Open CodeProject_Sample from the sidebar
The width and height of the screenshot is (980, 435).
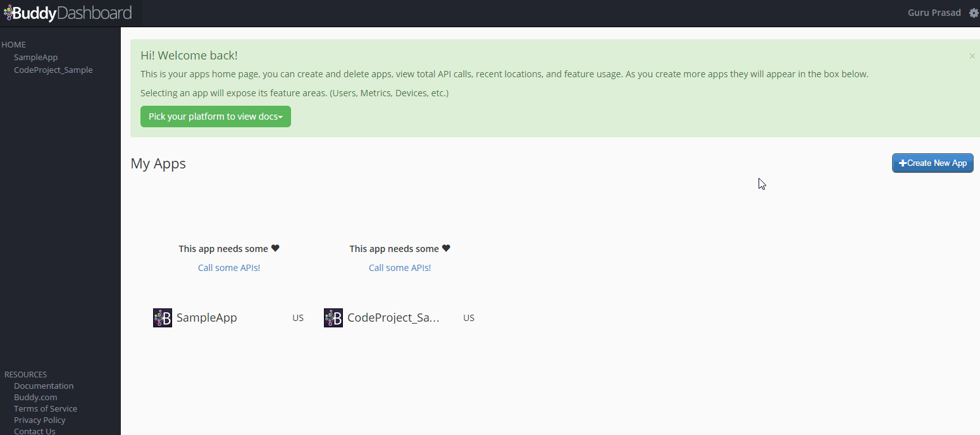pyautogui.click(x=53, y=70)
